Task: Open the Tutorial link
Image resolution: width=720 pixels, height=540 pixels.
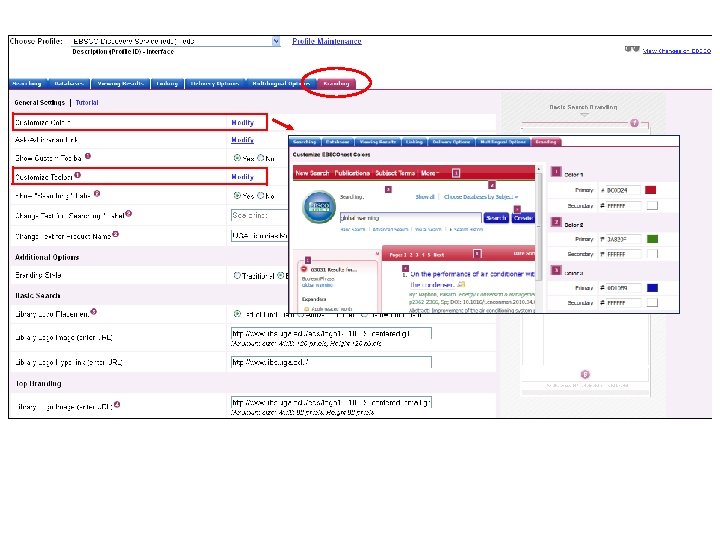Action: click(87, 102)
